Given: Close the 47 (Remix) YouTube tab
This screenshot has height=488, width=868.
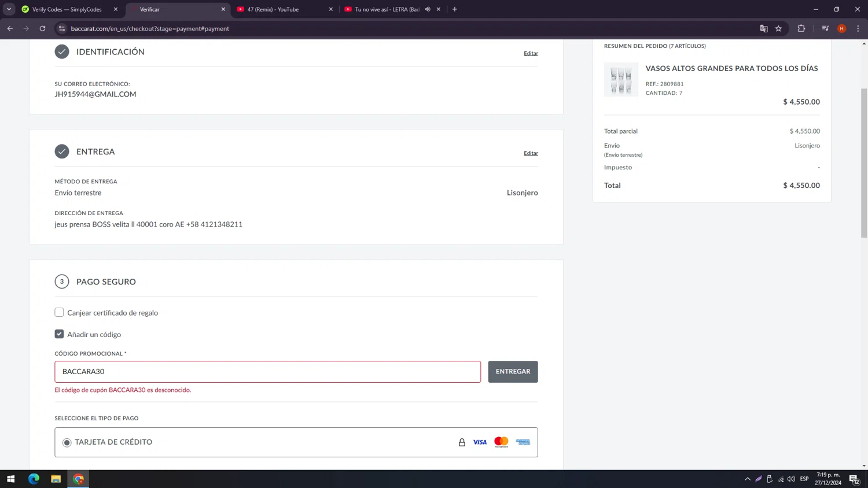Looking at the screenshot, I should coord(331,9).
